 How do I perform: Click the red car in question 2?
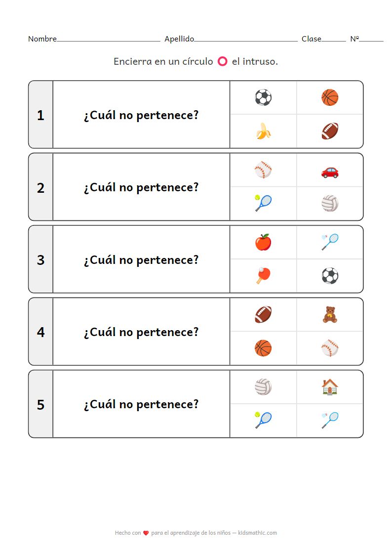click(x=330, y=171)
